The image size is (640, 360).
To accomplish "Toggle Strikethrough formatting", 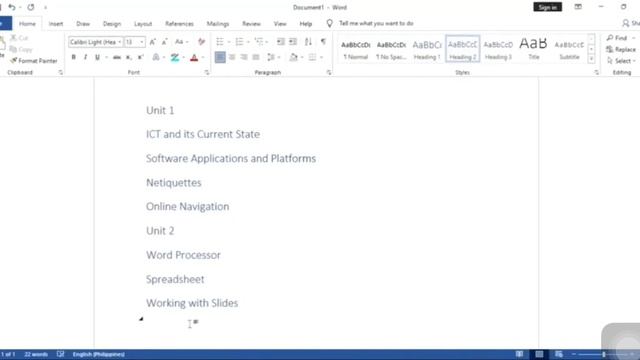I will 117,58.
